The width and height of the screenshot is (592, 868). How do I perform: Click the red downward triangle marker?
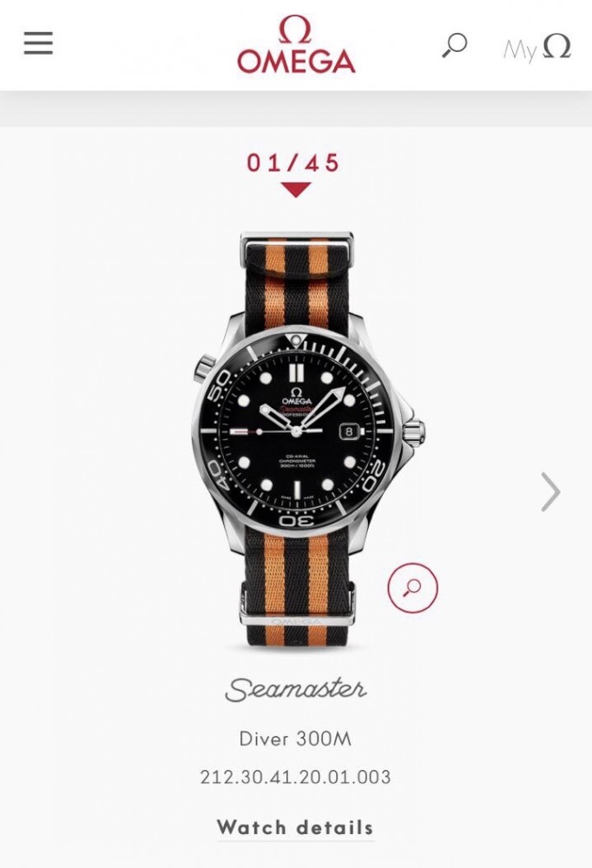coord(296,189)
